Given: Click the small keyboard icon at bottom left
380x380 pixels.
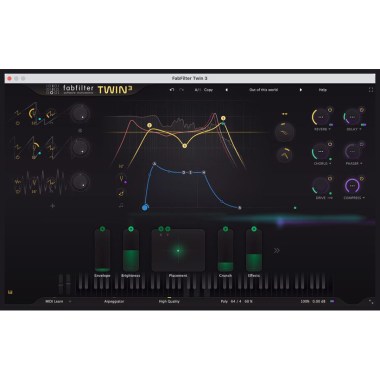Looking at the screenshot, I should click(x=10, y=292).
